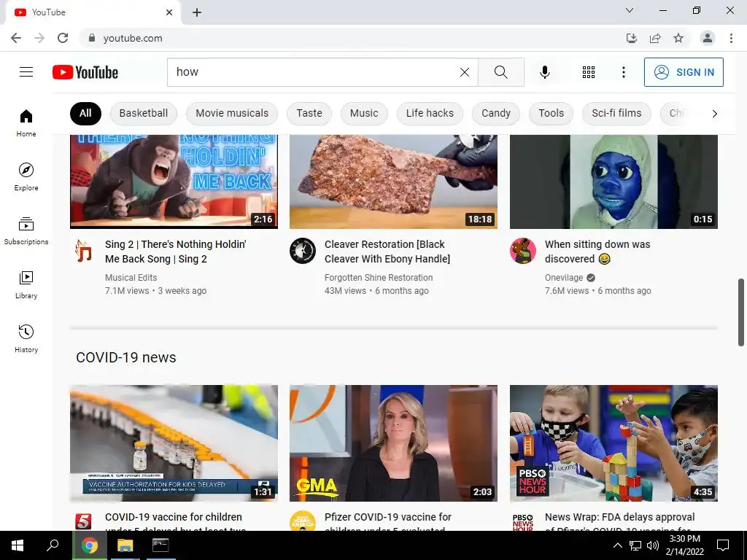Open the vaccine vials 1:31 news thumbnail
The height and width of the screenshot is (560, 747).
pos(174,443)
